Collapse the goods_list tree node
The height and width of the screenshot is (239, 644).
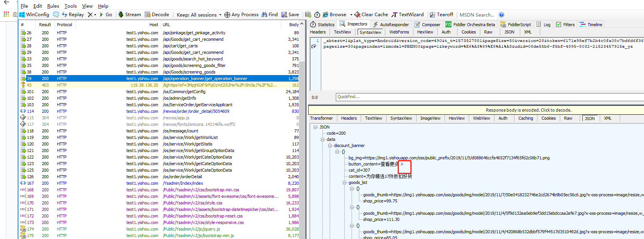pyautogui.click(x=345, y=182)
